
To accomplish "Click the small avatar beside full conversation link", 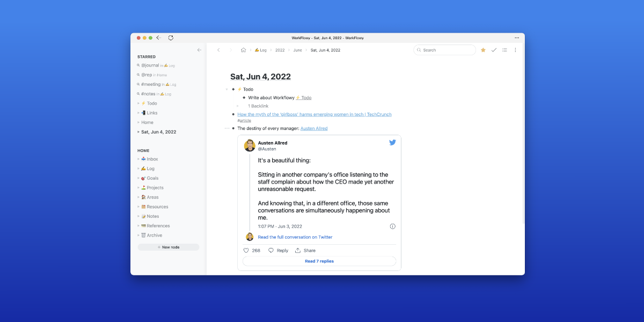I will (x=250, y=237).
